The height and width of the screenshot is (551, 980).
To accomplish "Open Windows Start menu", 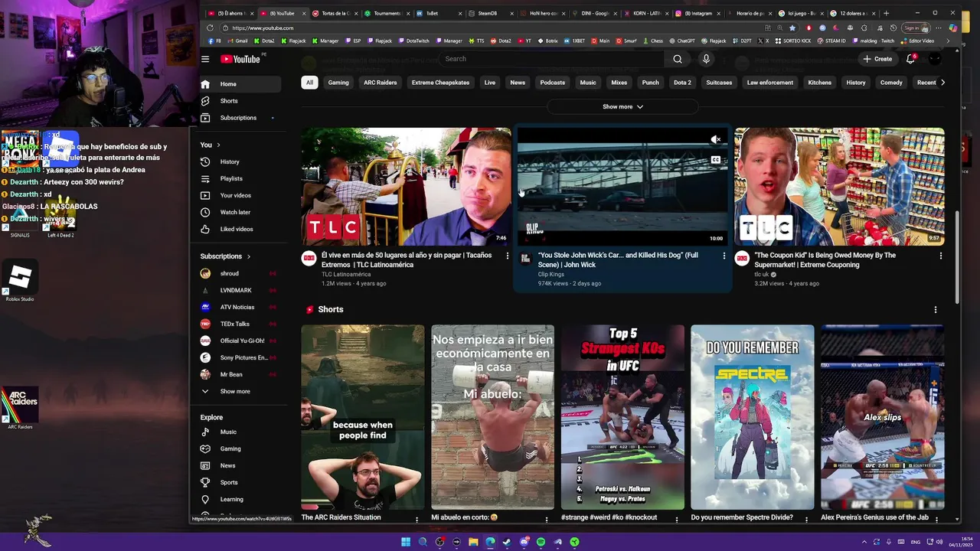I will [406, 542].
